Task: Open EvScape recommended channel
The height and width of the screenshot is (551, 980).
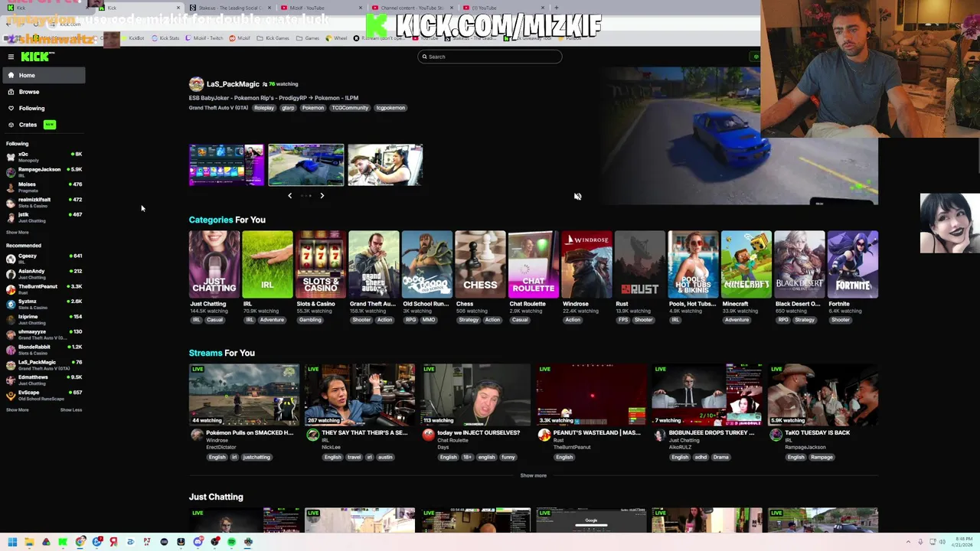Action: click(43, 395)
